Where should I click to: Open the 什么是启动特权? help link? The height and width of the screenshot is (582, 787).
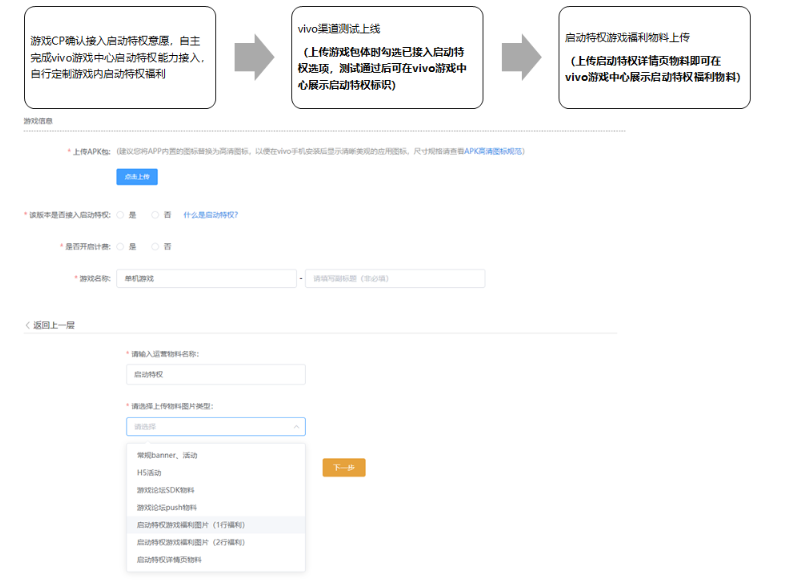pos(211,215)
